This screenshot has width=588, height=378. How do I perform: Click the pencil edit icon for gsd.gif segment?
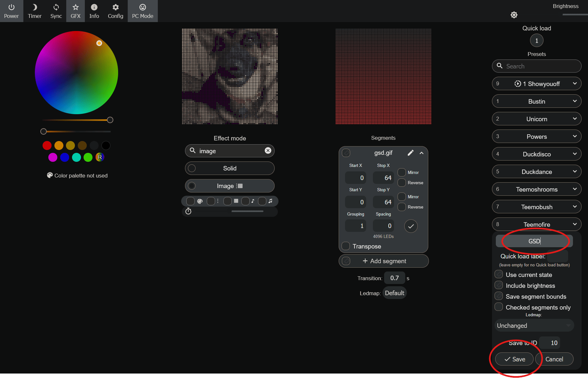point(410,153)
